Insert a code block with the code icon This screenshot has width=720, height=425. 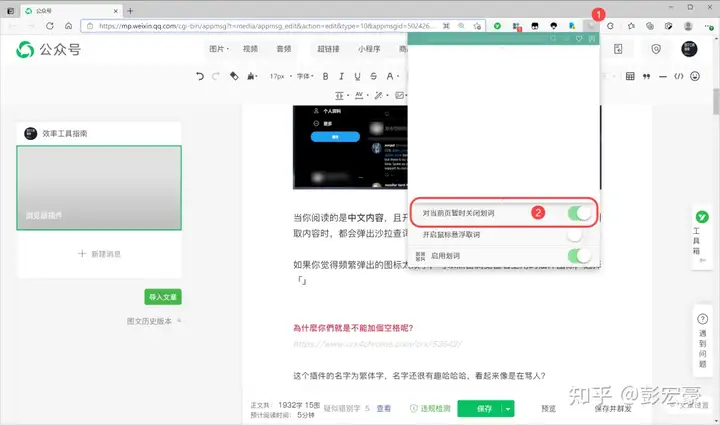pyautogui.click(x=679, y=76)
